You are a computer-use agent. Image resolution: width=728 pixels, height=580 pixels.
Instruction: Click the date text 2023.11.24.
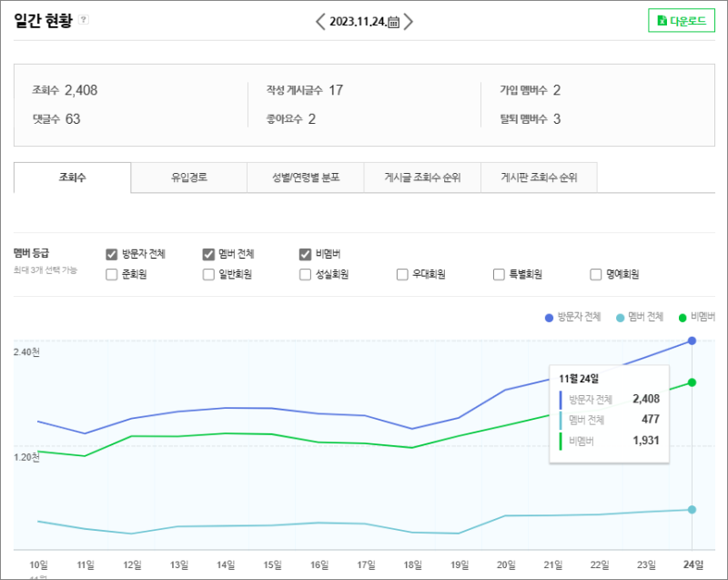click(358, 22)
